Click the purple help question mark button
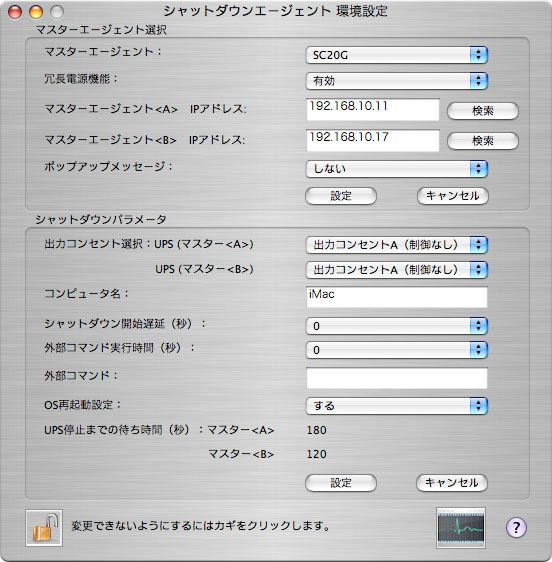 point(516,527)
